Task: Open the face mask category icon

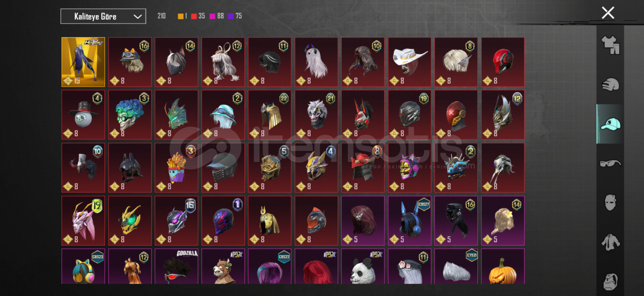Action: [610, 203]
